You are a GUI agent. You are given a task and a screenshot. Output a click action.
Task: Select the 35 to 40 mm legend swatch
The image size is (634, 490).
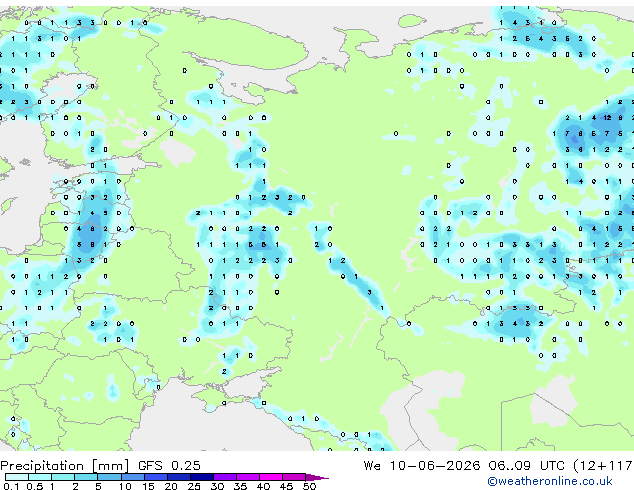248,477
